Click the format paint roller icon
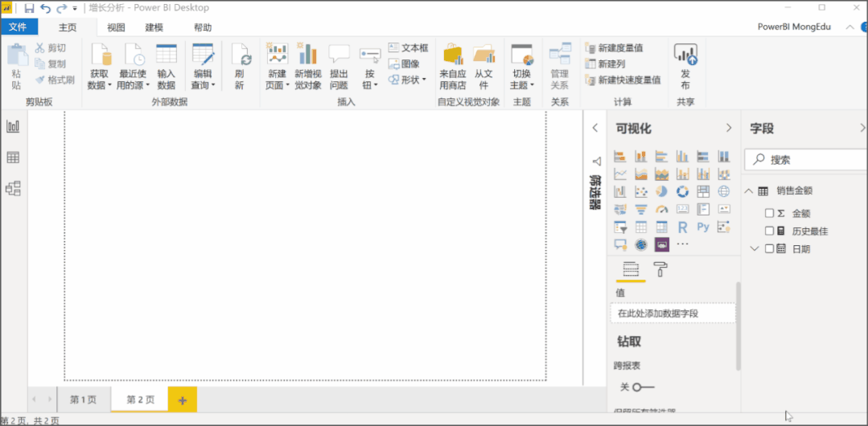The height and width of the screenshot is (426, 868). point(660,269)
